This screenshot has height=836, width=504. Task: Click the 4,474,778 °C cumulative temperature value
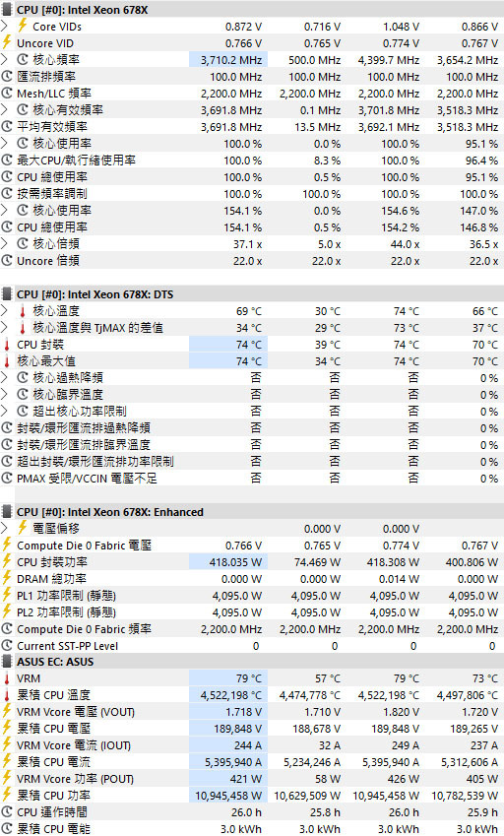[310, 695]
